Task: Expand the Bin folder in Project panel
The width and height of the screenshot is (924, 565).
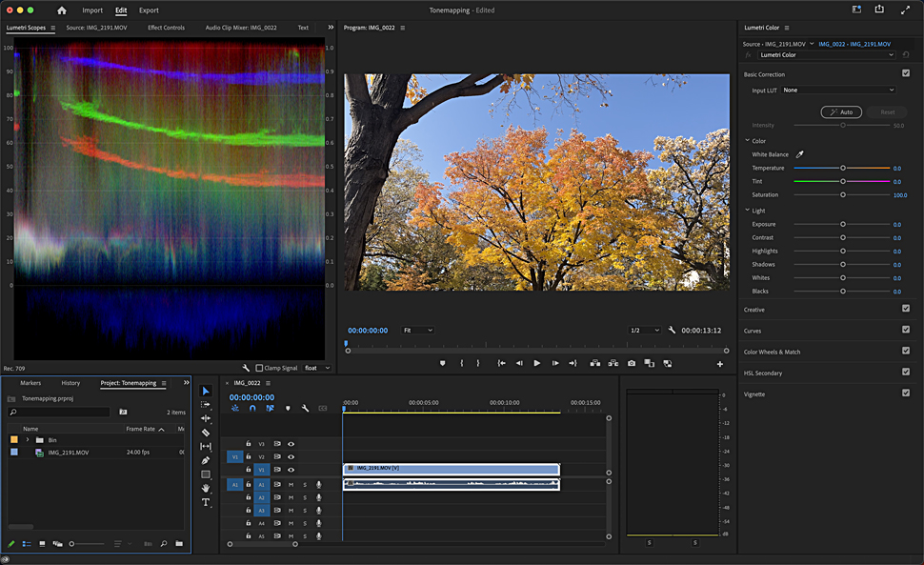Action: (27, 440)
